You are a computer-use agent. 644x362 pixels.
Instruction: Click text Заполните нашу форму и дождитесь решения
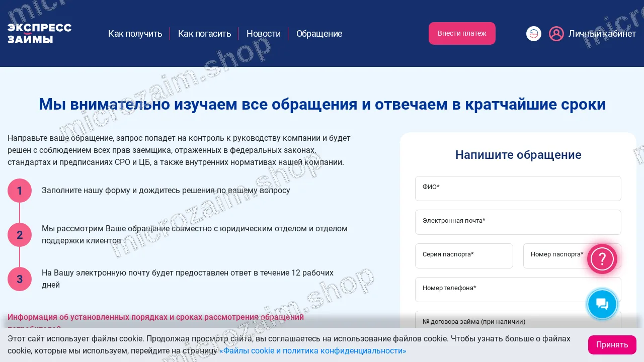pyautogui.click(x=166, y=191)
